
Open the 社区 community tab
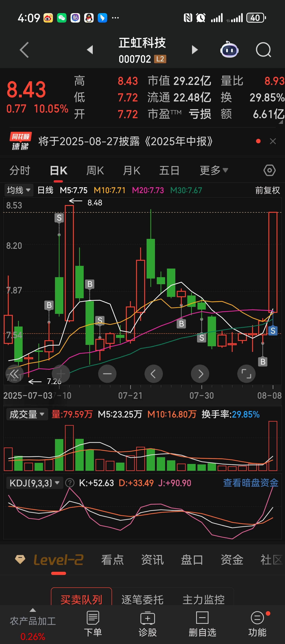coord(272,560)
